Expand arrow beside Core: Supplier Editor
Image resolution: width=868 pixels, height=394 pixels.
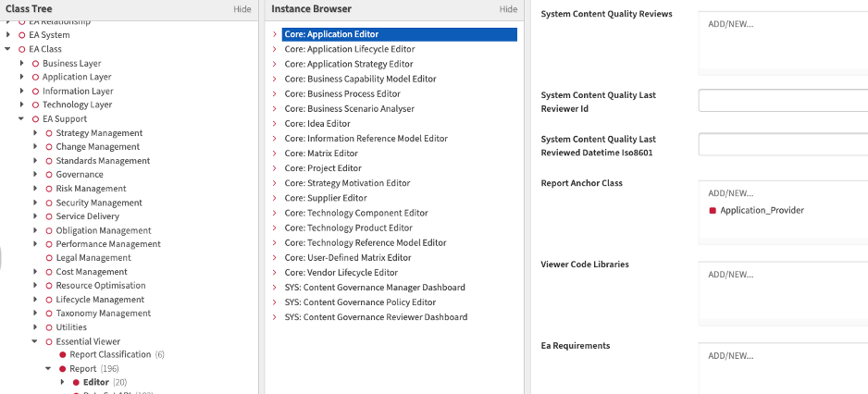pos(275,198)
